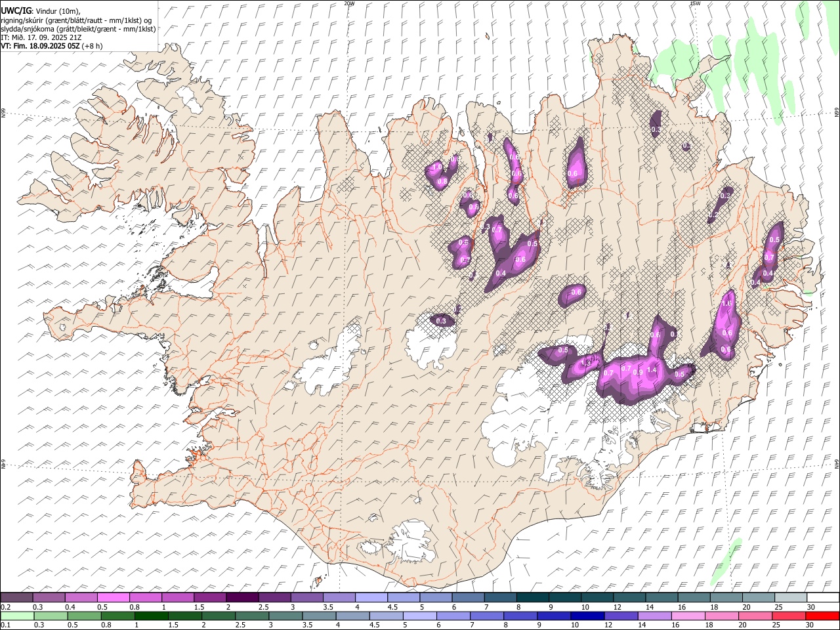Click the bold "UWC/IG" title text

(16, 10)
